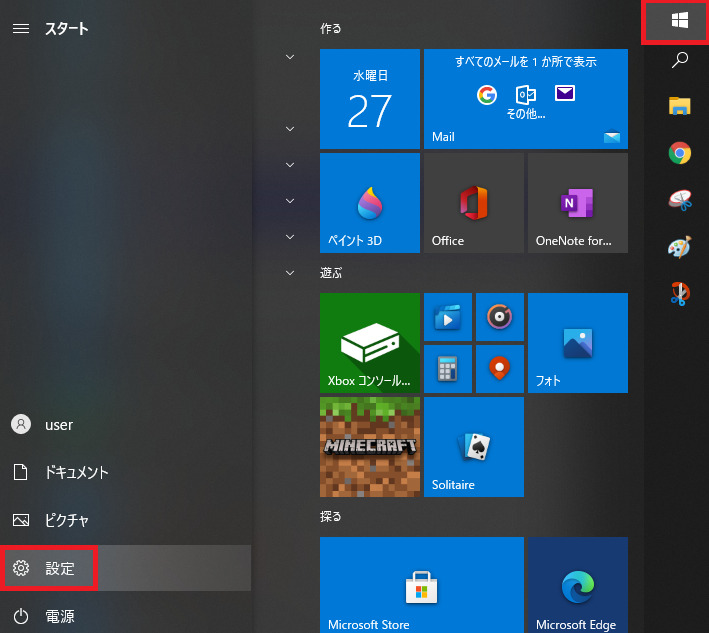Viewport: 709px width, 633px height.
Task: Open the calendar tile showing 水曜日 27
Action: (x=370, y=99)
